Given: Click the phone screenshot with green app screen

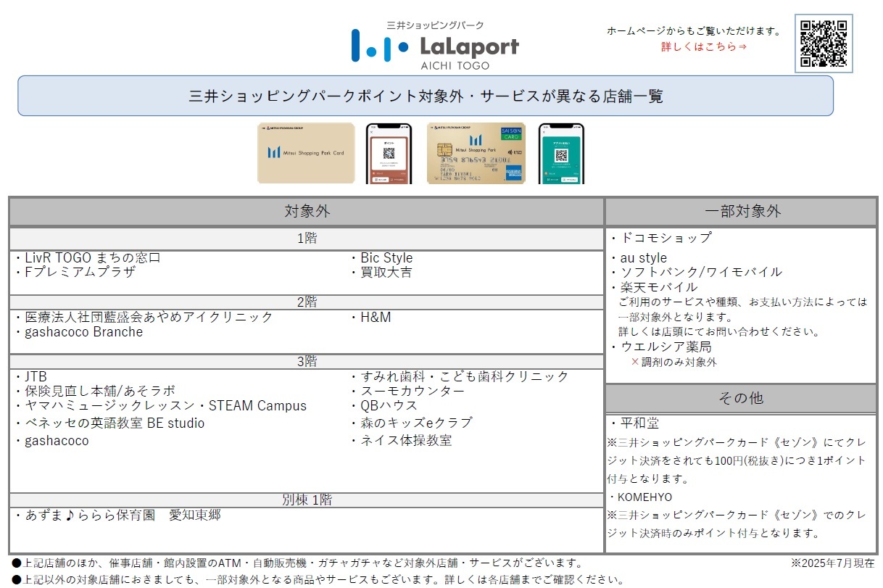Looking at the screenshot, I should (x=560, y=153).
